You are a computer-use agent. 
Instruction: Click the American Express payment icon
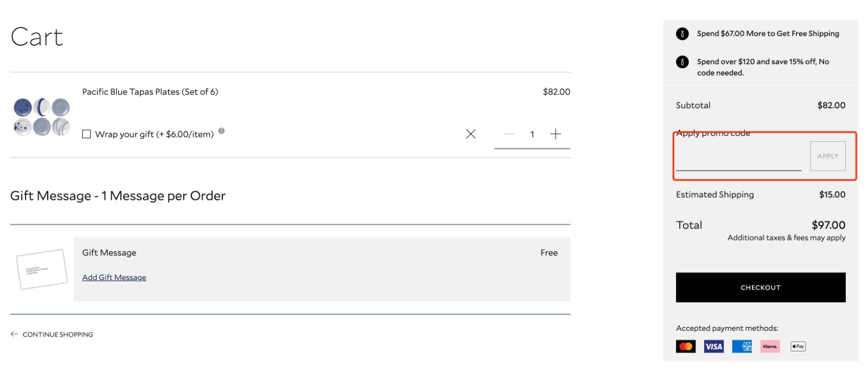[x=742, y=347]
